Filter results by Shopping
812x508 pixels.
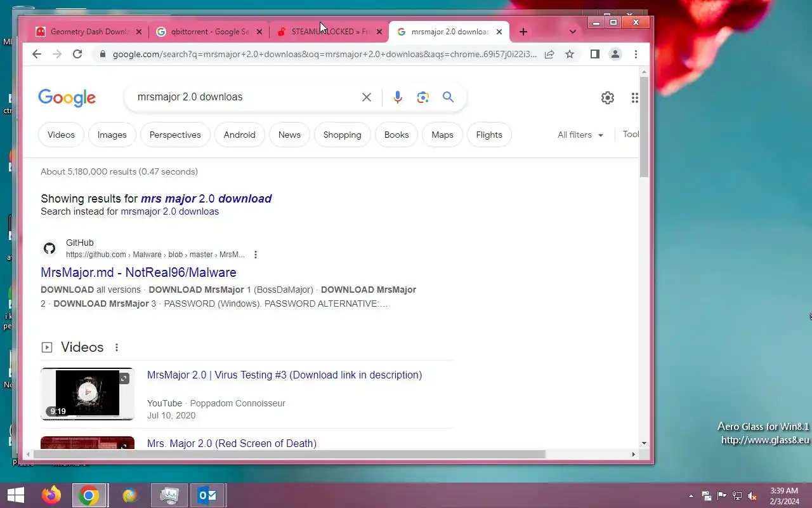343,135
